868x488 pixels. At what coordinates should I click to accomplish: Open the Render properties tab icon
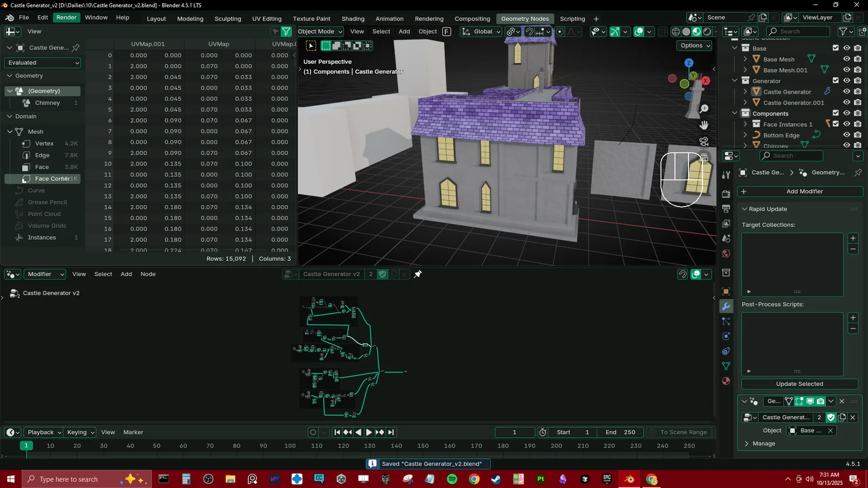726,194
